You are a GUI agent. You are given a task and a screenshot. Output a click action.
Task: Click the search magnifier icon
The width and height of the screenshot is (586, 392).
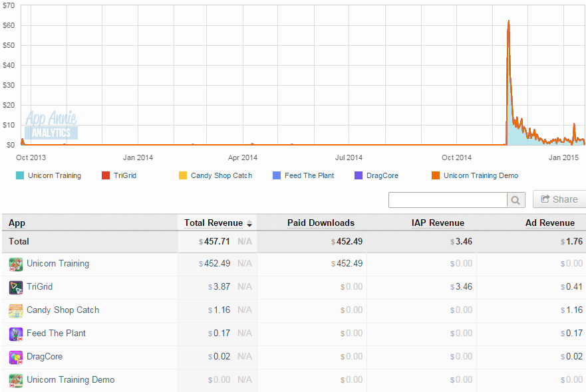coord(515,200)
